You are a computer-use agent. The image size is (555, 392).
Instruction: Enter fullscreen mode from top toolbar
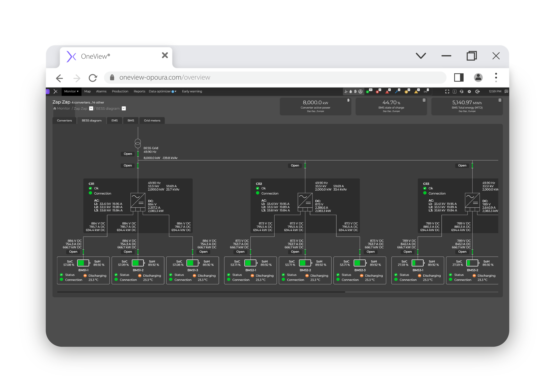tap(447, 92)
